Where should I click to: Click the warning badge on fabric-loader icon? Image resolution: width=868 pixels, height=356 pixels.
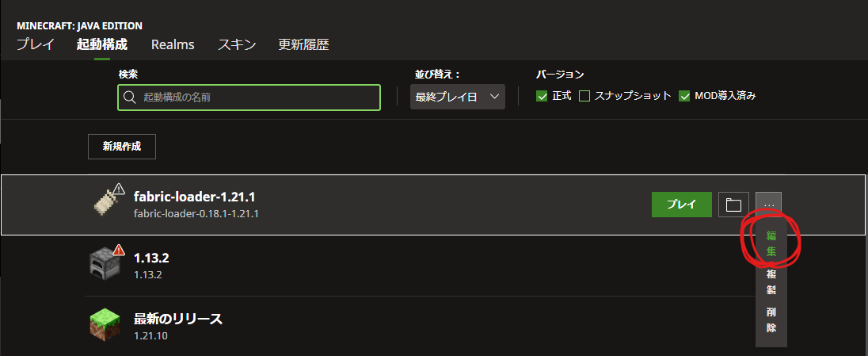tap(119, 189)
